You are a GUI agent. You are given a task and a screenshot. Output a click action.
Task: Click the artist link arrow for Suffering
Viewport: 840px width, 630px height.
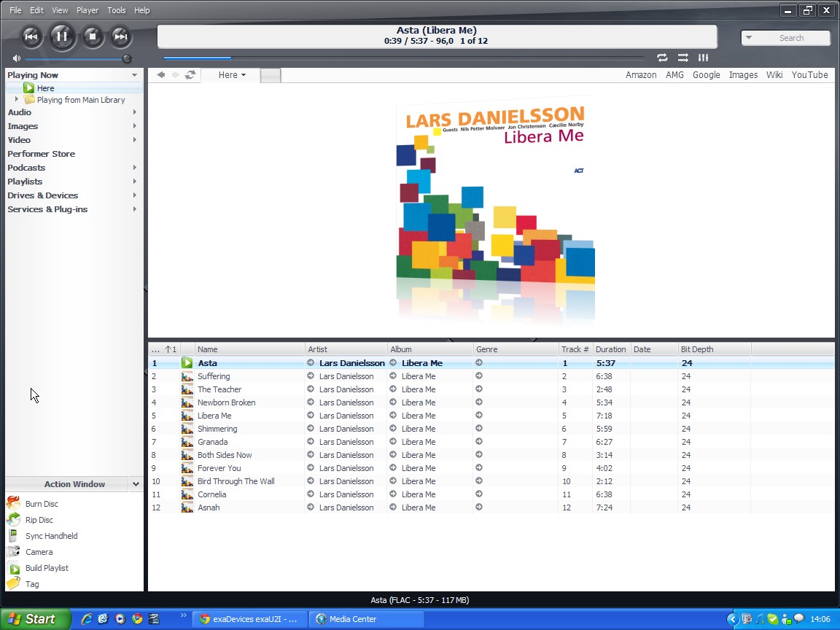(311, 376)
